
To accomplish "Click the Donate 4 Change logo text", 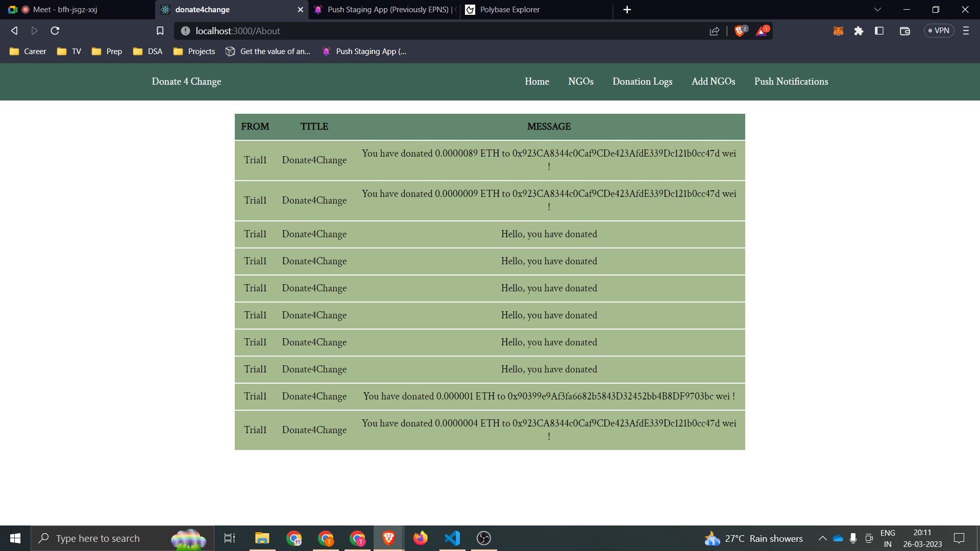I will 186,82.
